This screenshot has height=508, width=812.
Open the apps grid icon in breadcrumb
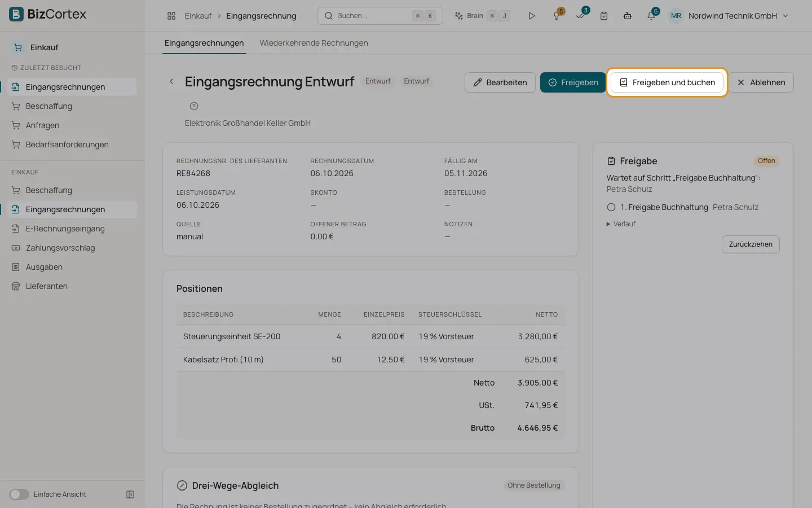(x=171, y=16)
